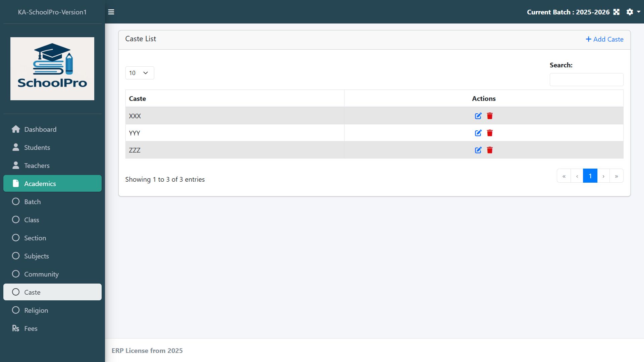644x362 pixels.
Task: Click the Add Caste link
Action: (604, 39)
